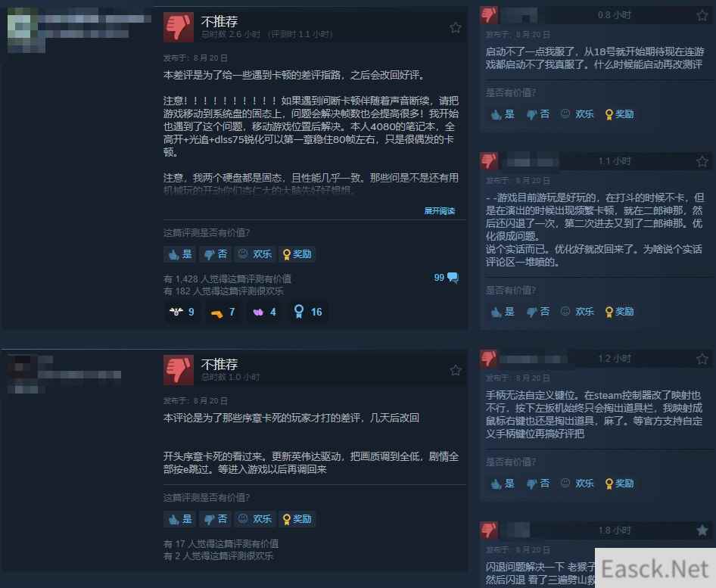Vote 是 on the 0.8 小时 review
The image size is (716, 588).
pyautogui.click(x=503, y=114)
